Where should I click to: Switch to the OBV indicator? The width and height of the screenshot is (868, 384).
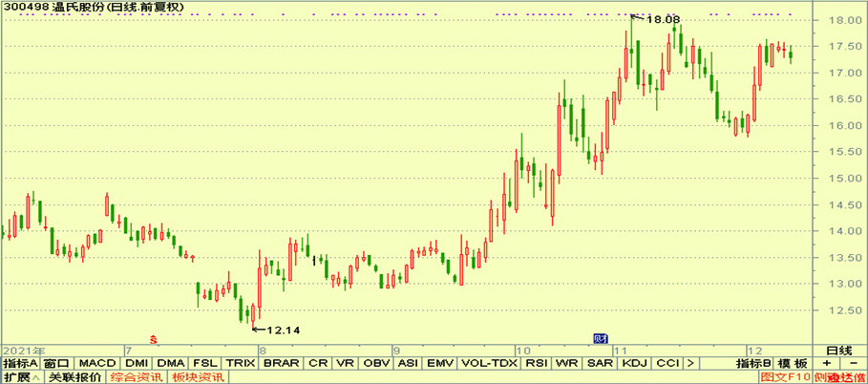pos(376,364)
